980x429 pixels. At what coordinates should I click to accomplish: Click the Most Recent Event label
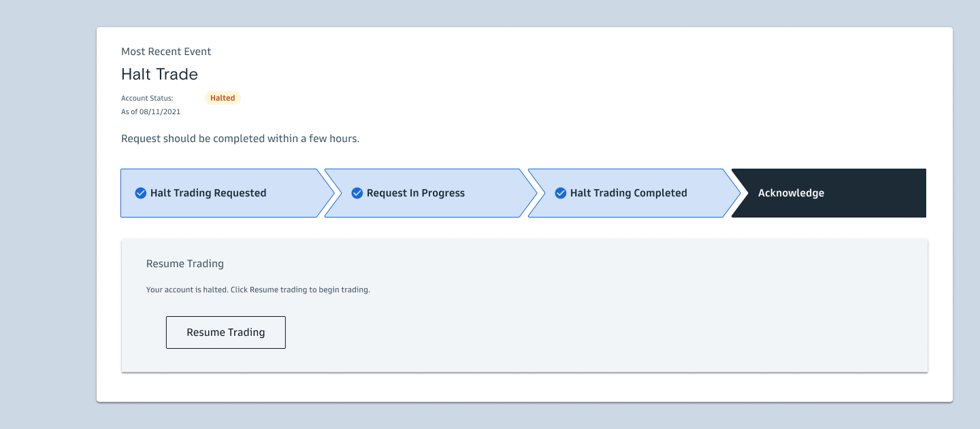pyautogui.click(x=166, y=52)
